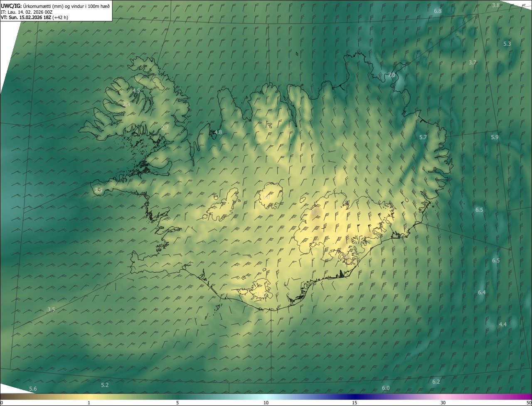Viewport: 532px width, 406px height.
Task: Click the 4.5 value over the Westfjords
Action: click(x=136, y=90)
